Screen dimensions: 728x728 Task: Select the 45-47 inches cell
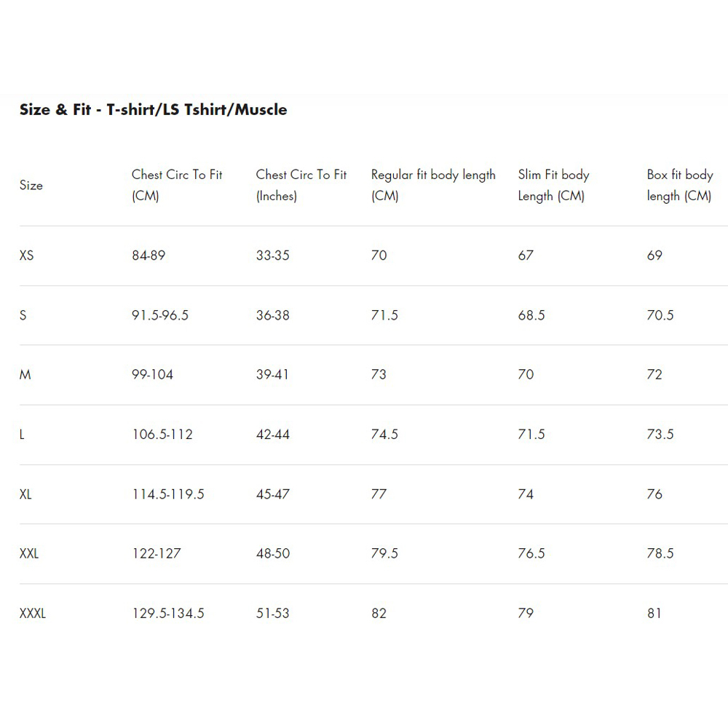(273, 494)
